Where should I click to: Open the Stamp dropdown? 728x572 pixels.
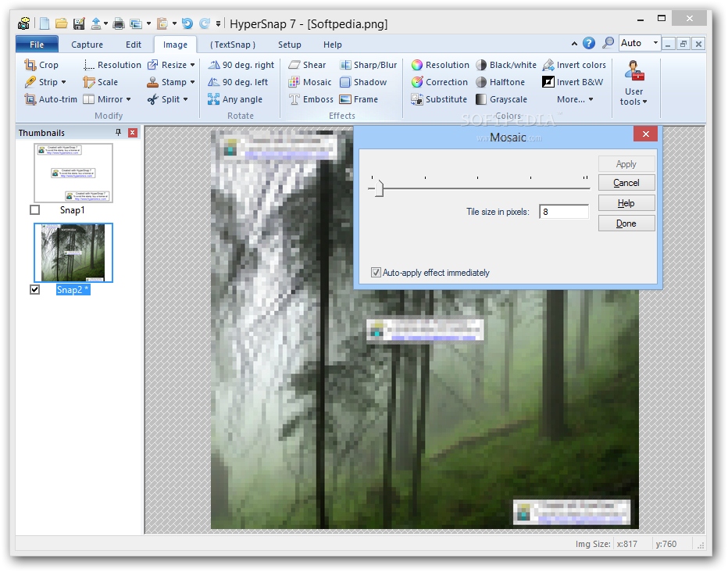[x=192, y=82]
